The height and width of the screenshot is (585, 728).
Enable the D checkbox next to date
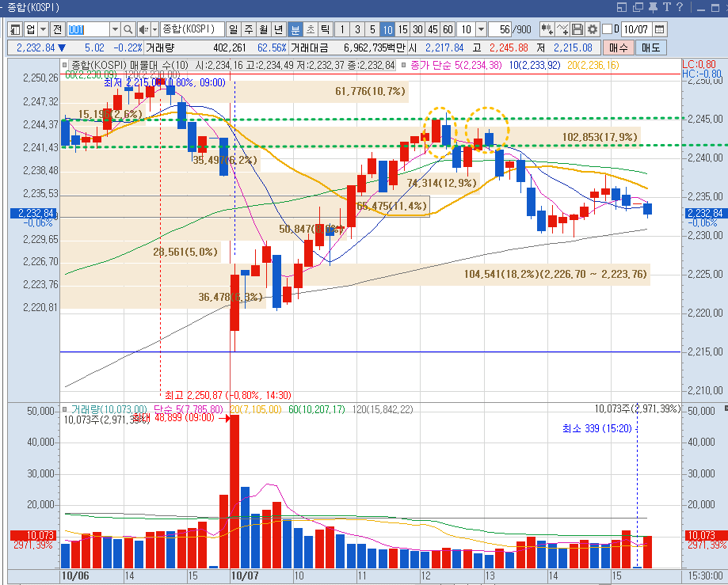click(x=607, y=29)
